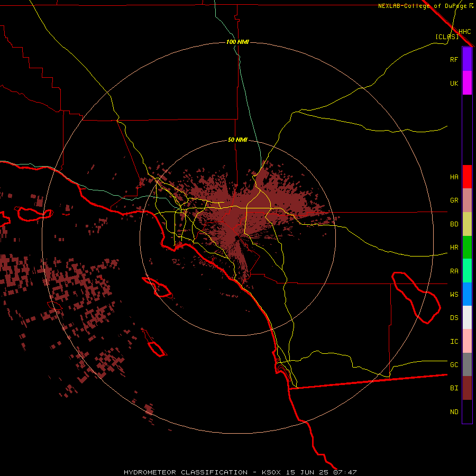Click the UK legend label
The image size is (476, 476).
tap(454, 83)
